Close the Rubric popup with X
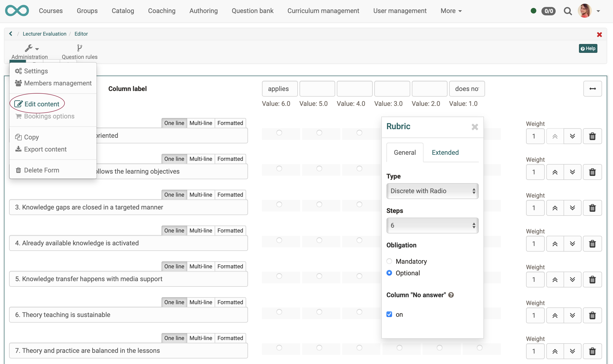 click(x=475, y=127)
